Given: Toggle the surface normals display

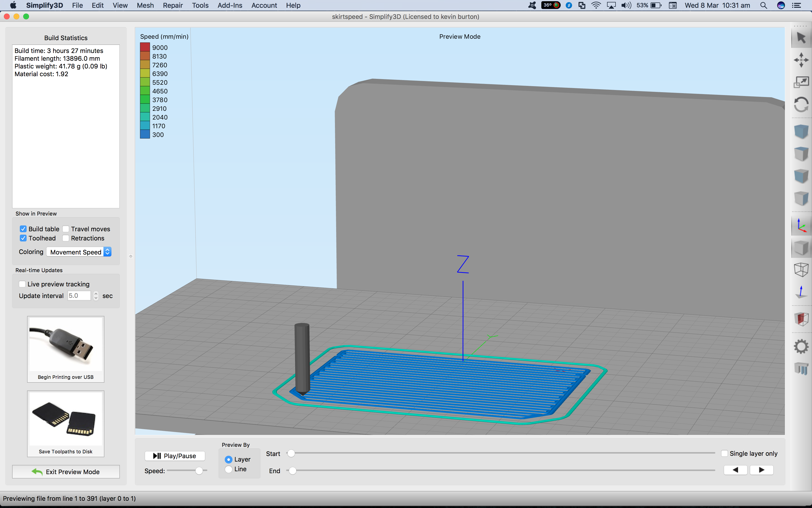Looking at the screenshot, I should pos(801,292).
